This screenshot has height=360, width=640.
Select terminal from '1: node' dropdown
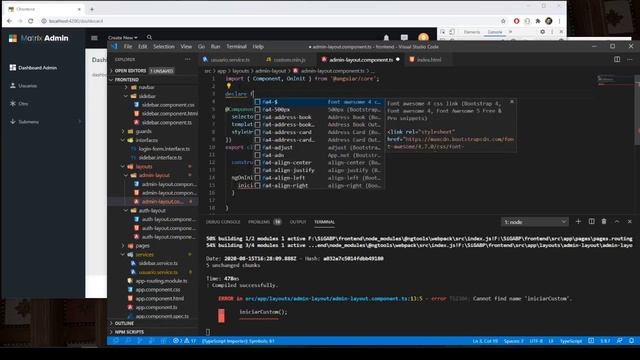[x=535, y=222]
